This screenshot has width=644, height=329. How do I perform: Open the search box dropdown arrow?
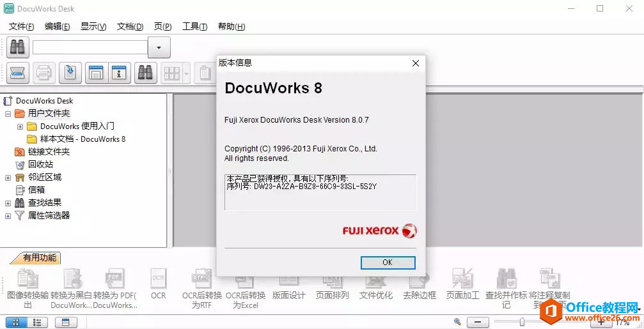(x=159, y=47)
